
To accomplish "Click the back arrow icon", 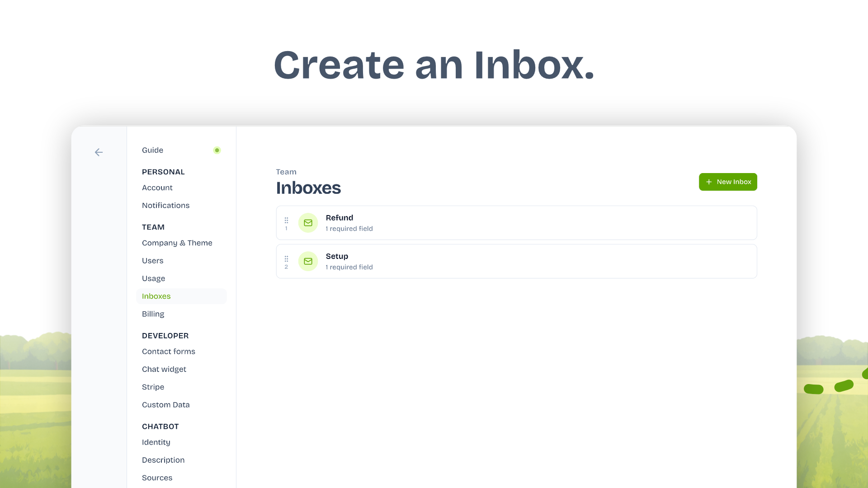I will pos(99,152).
